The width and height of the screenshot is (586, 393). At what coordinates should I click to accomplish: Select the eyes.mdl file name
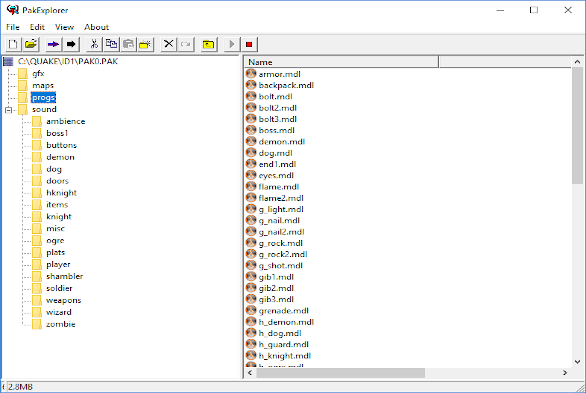tap(276, 176)
